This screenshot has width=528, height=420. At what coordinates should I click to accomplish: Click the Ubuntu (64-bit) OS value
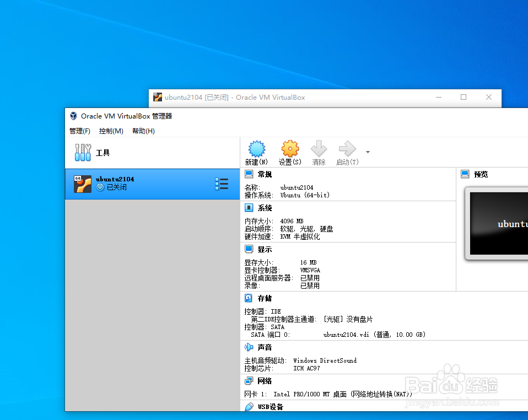click(305, 195)
